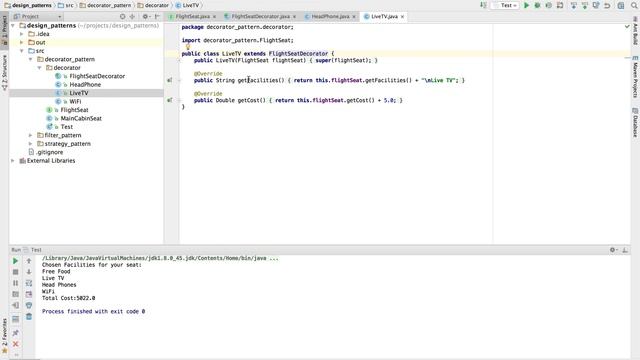Screen dimensions: 640x360
Task: Collapse the src folder
Action: 22,51
